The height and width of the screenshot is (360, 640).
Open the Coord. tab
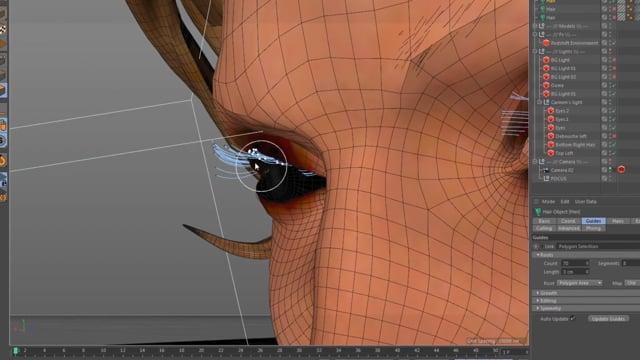(568, 221)
